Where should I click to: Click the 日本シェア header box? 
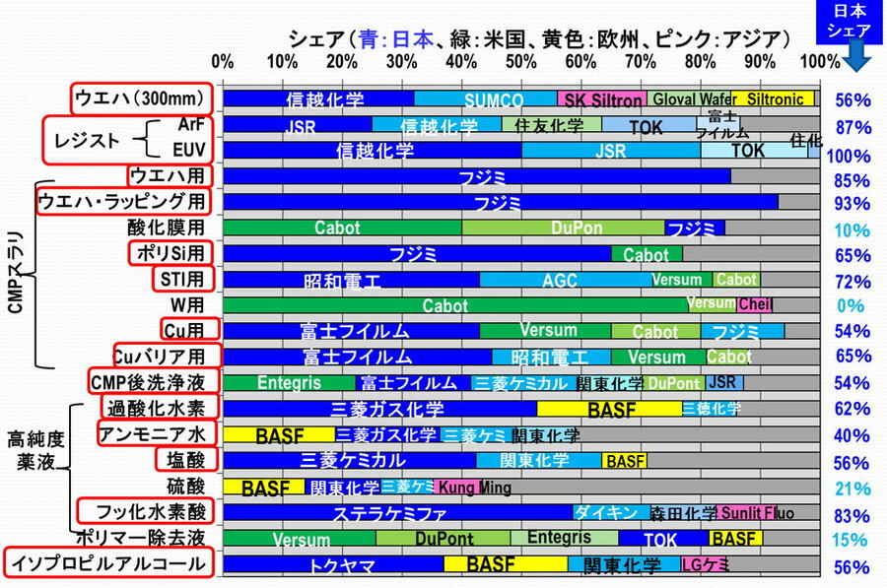[853, 21]
